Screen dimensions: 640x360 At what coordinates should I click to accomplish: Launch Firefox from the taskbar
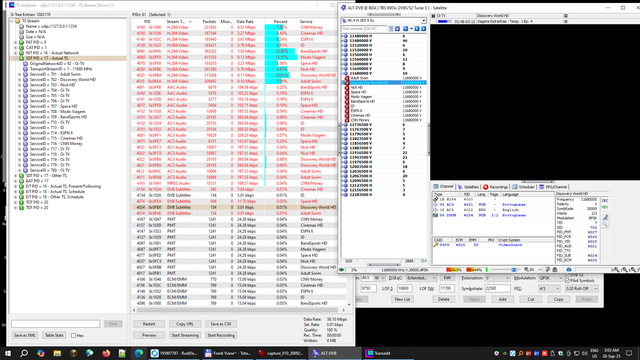(106, 353)
